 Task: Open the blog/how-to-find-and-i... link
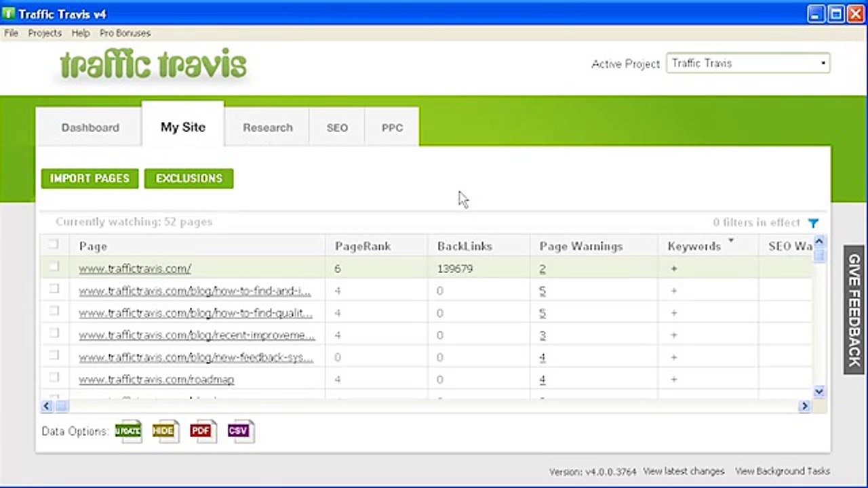[195, 291]
